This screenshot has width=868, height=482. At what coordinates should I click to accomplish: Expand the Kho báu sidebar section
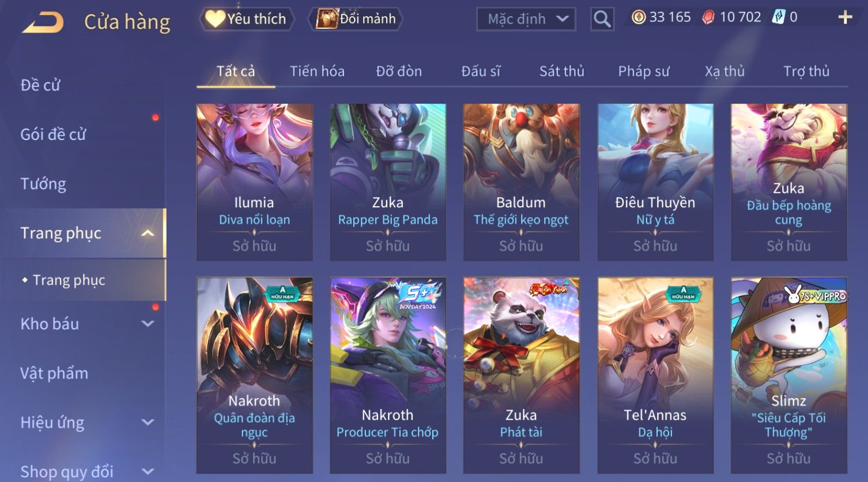[148, 324]
